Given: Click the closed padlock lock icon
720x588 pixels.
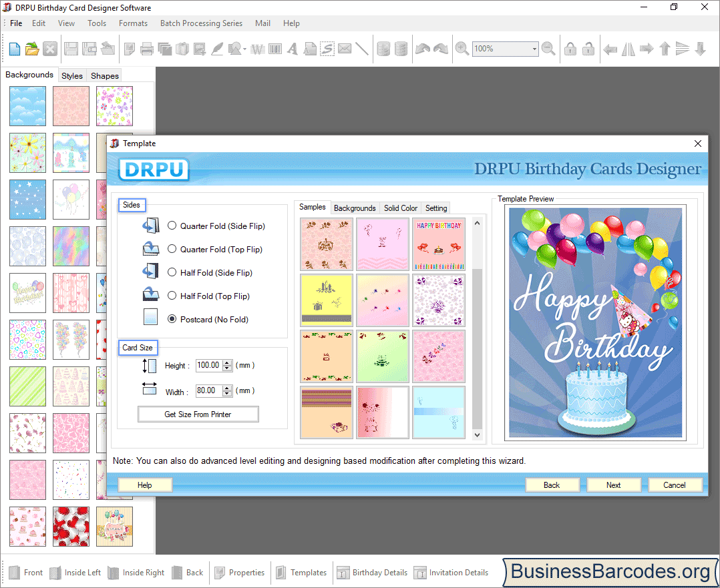Looking at the screenshot, I should 570,49.
